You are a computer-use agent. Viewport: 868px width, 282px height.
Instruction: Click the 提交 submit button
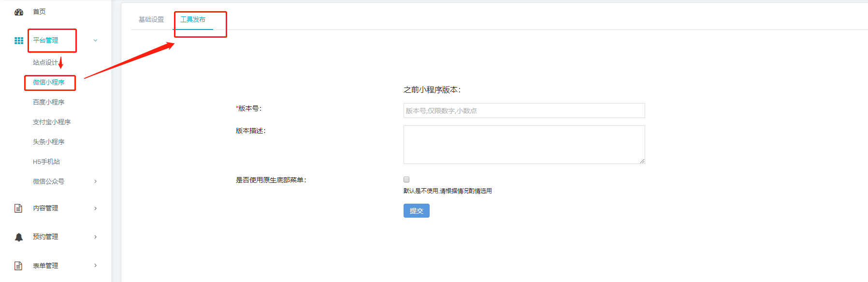pos(417,211)
